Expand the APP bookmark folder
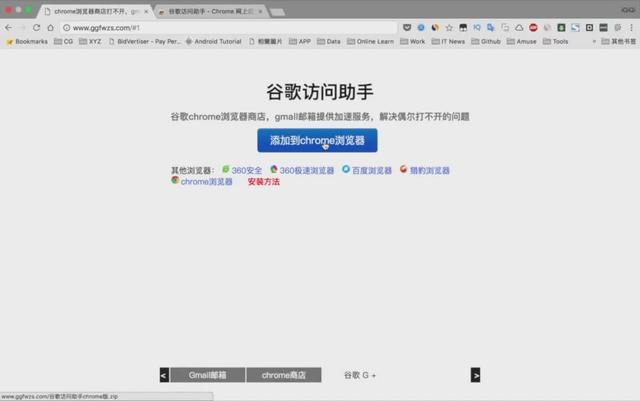640x401 pixels. 300,42
